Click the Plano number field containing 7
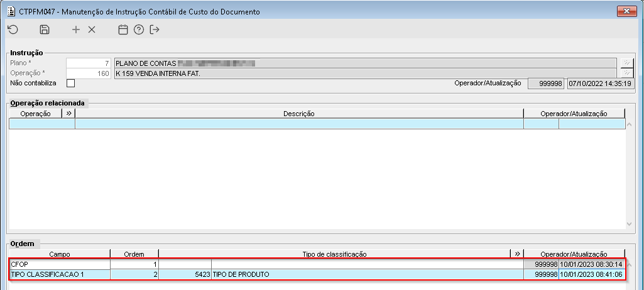644x290 pixels. 89,63
